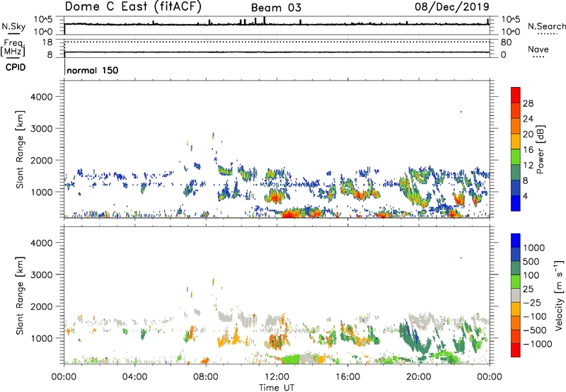Click the 'N.Sky' legend label
This screenshot has height=392, width=566.
(13, 26)
